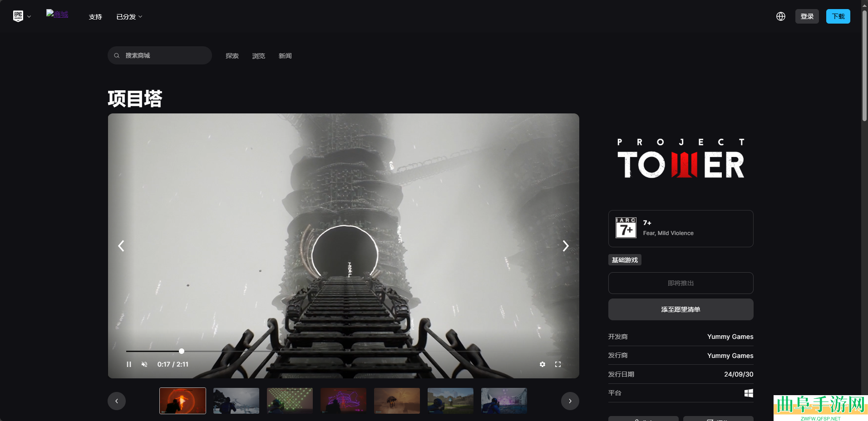This screenshot has height=421, width=868.
Task: Click the Project Tower logo image
Action: (x=681, y=158)
